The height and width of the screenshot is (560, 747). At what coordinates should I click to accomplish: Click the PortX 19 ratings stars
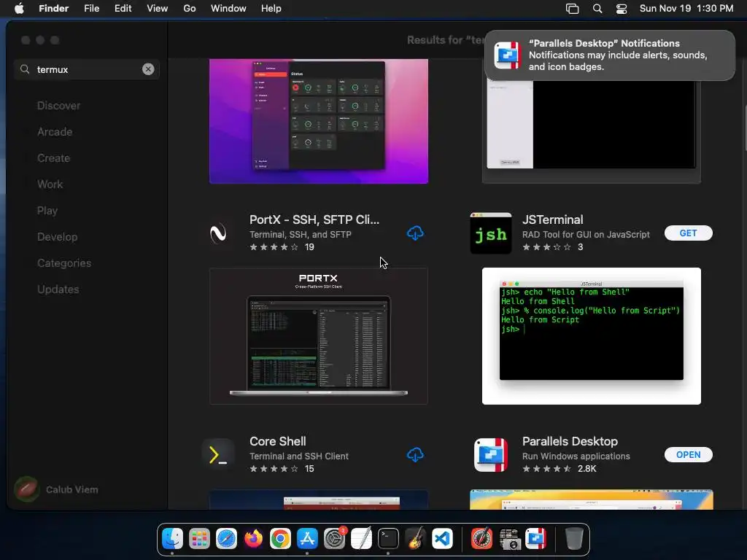(x=274, y=247)
